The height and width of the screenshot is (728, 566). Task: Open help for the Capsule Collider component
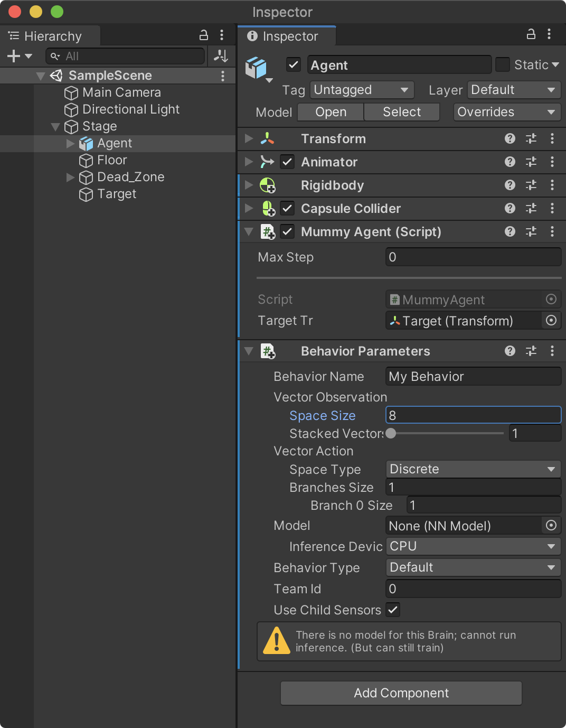pyautogui.click(x=510, y=208)
